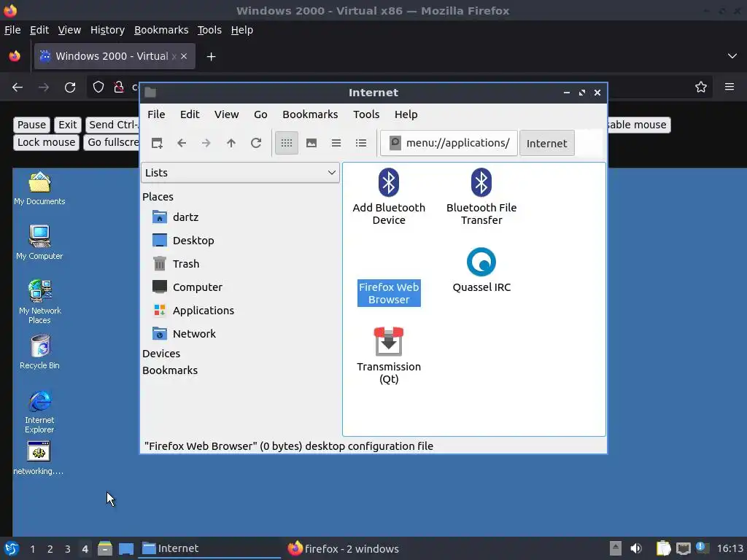
Task: Open the Firefox hamburger menu
Action: point(729,87)
